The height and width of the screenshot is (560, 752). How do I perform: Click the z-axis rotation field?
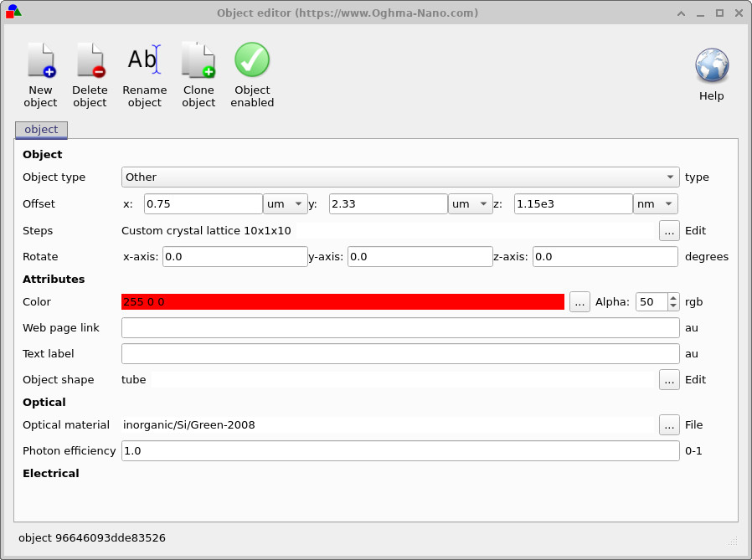605,256
